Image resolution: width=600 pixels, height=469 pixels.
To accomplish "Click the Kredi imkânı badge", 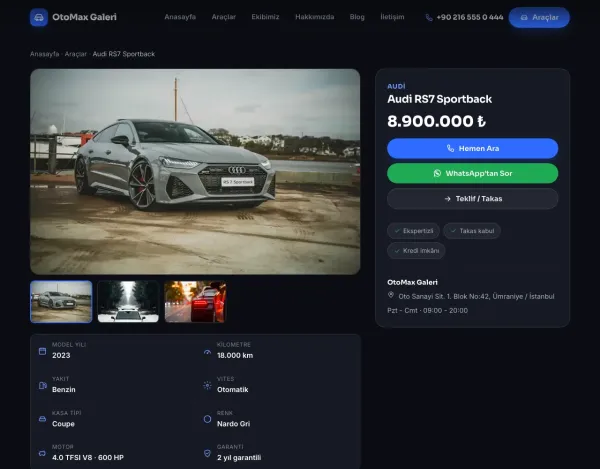I will click(x=416, y=251).
